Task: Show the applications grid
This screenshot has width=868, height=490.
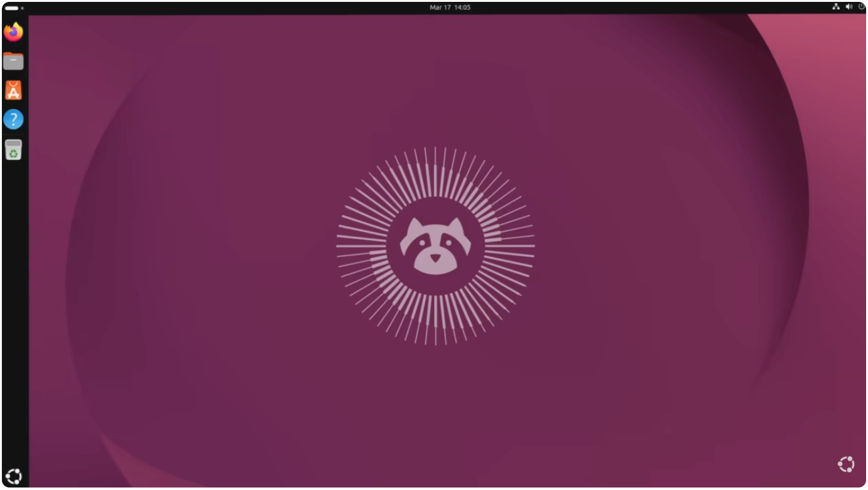Action: click(x=13, y=476)
